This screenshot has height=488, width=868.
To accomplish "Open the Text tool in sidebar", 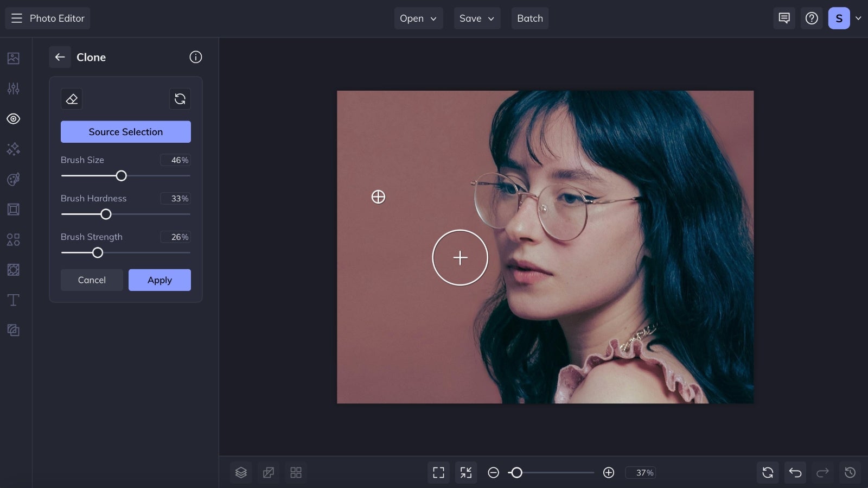I will pos(14,300).
